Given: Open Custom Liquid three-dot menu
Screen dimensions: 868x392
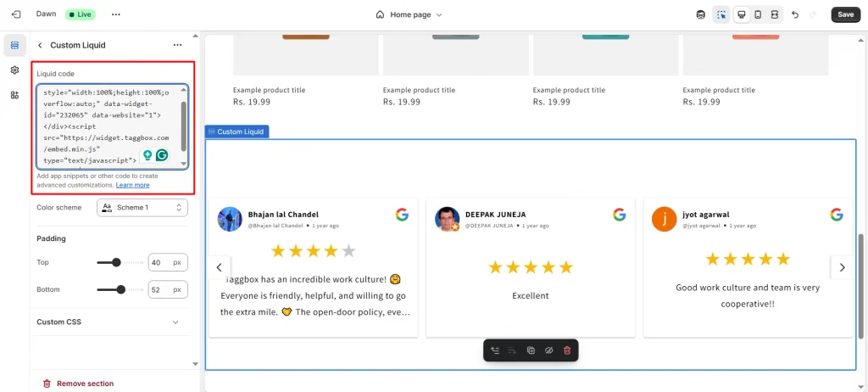Looking at the screenshot, I should 177,45.
